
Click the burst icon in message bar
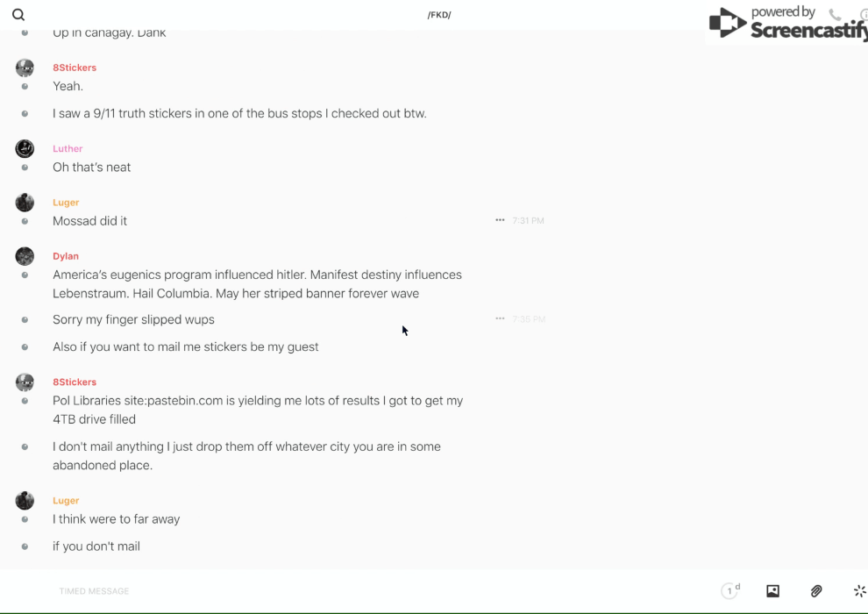click(859, 591)
